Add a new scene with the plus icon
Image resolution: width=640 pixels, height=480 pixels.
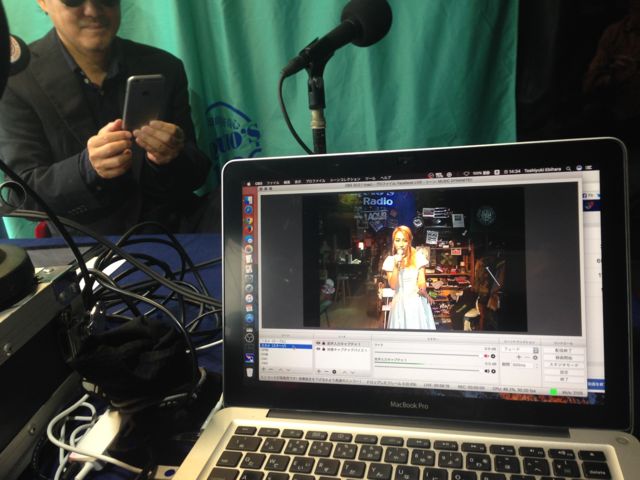coord(263,369)
